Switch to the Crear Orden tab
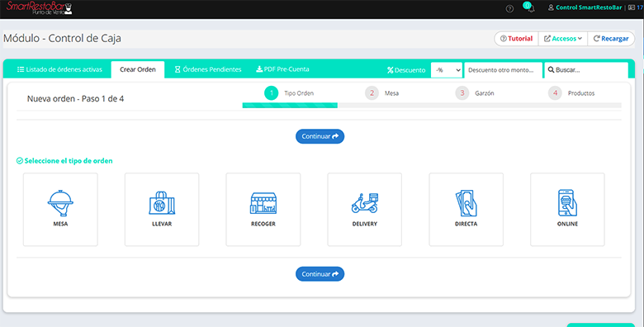Viewport: 644px width, 327px height. point(138,69)
